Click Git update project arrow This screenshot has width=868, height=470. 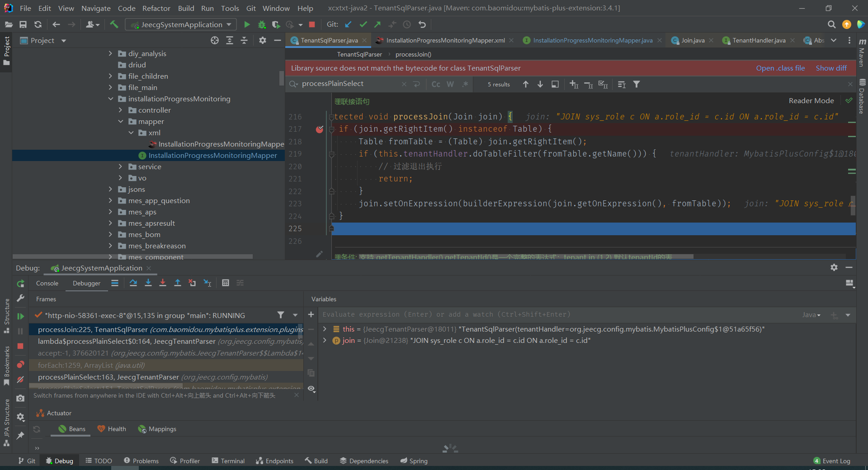(x=348, y=24)
